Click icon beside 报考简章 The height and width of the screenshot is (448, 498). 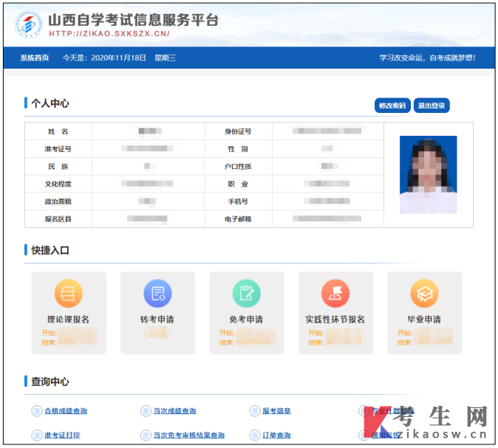click(255, 411)
